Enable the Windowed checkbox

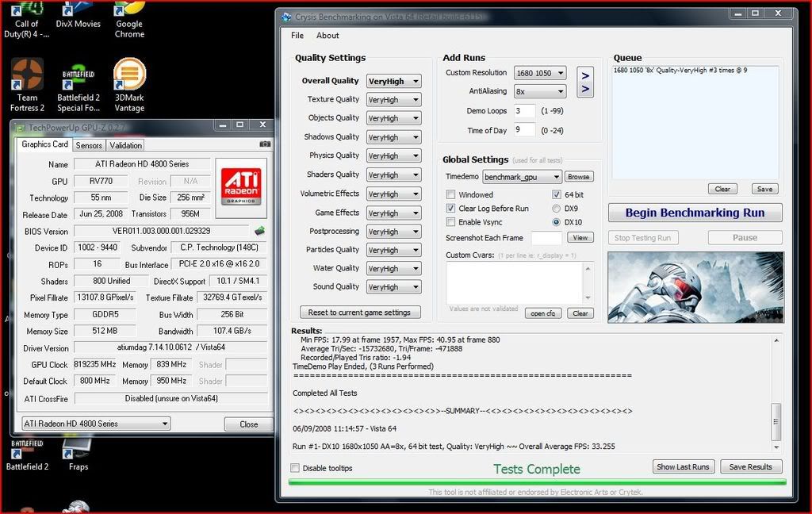(x=451, y=194)
